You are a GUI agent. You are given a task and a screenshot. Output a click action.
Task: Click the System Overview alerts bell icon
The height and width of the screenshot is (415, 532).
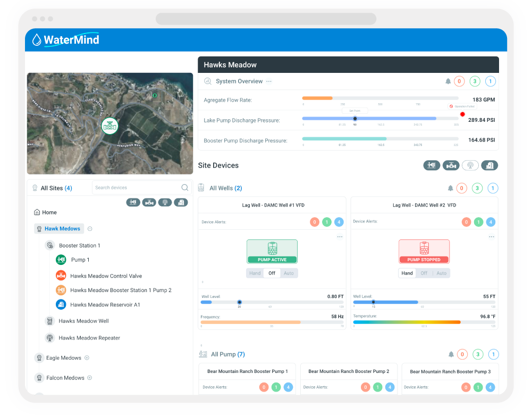(x=448, y=81)
